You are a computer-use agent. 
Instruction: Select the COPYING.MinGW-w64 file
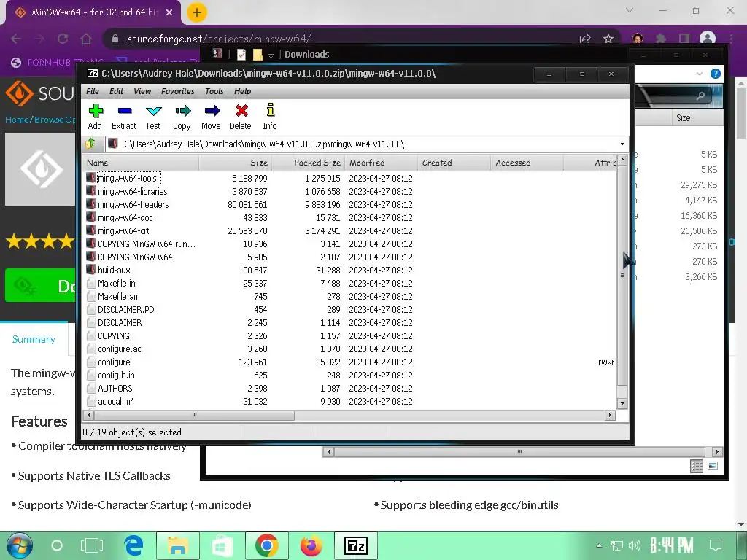(x=135, y=257)
